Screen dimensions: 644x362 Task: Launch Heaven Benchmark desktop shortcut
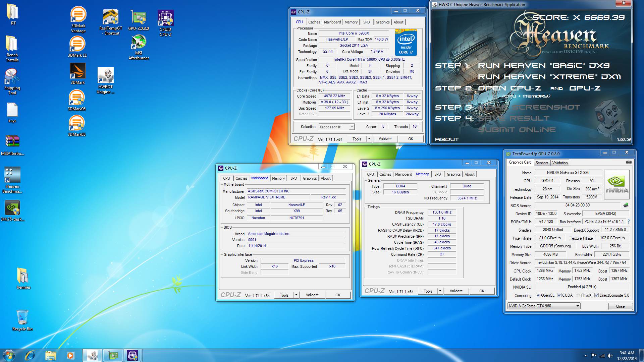12,180
